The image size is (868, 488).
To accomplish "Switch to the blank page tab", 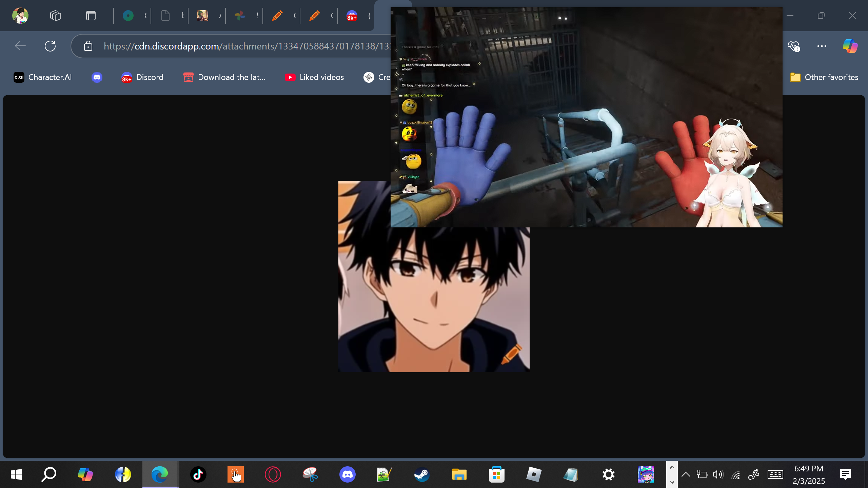I will coord(165,16).
